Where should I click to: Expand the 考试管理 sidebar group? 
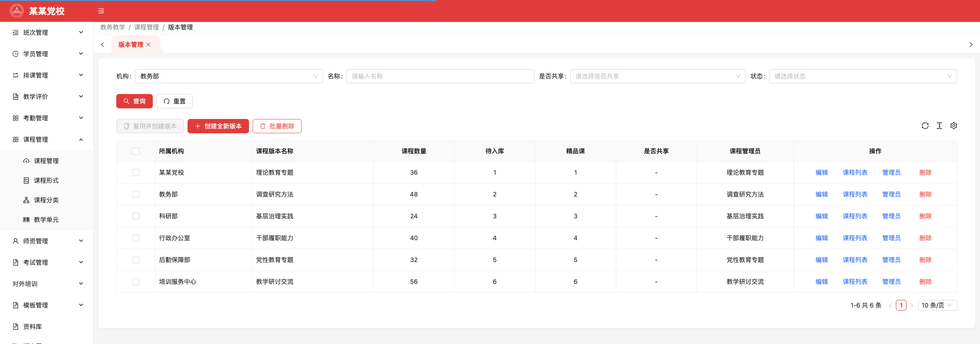(47, 262)
